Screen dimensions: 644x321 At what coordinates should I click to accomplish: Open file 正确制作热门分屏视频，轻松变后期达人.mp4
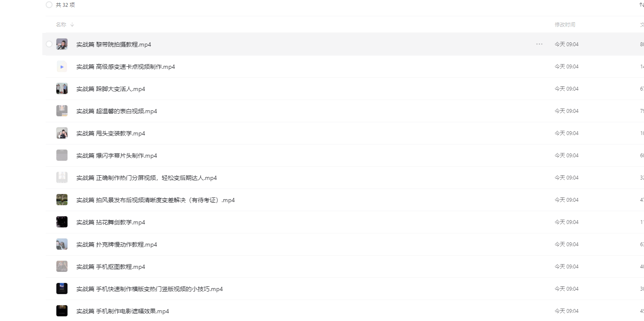click(146, 178)
